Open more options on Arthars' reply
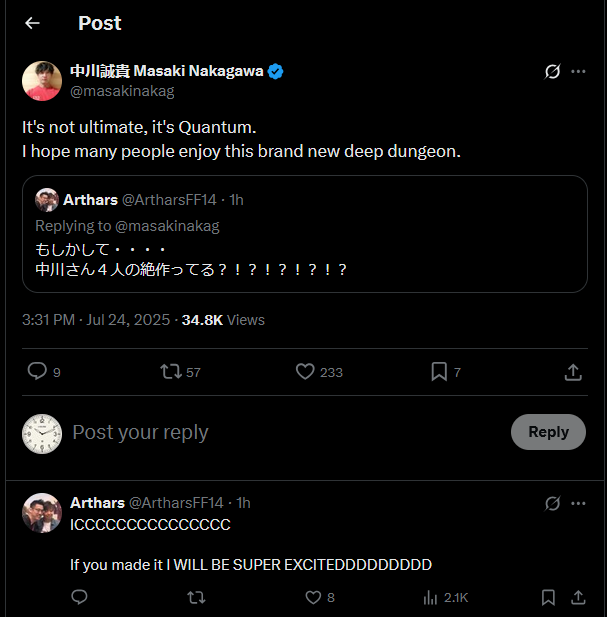 coord(578,503)
